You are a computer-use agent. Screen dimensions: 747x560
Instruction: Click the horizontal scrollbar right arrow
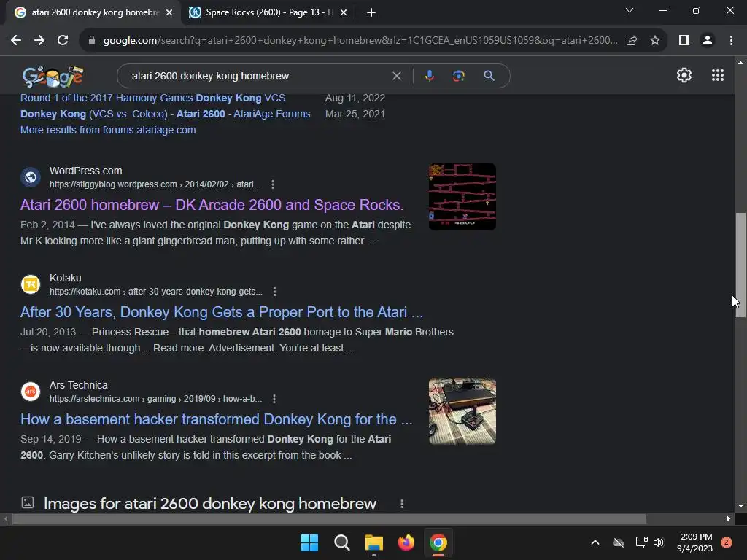click(729, 519)
